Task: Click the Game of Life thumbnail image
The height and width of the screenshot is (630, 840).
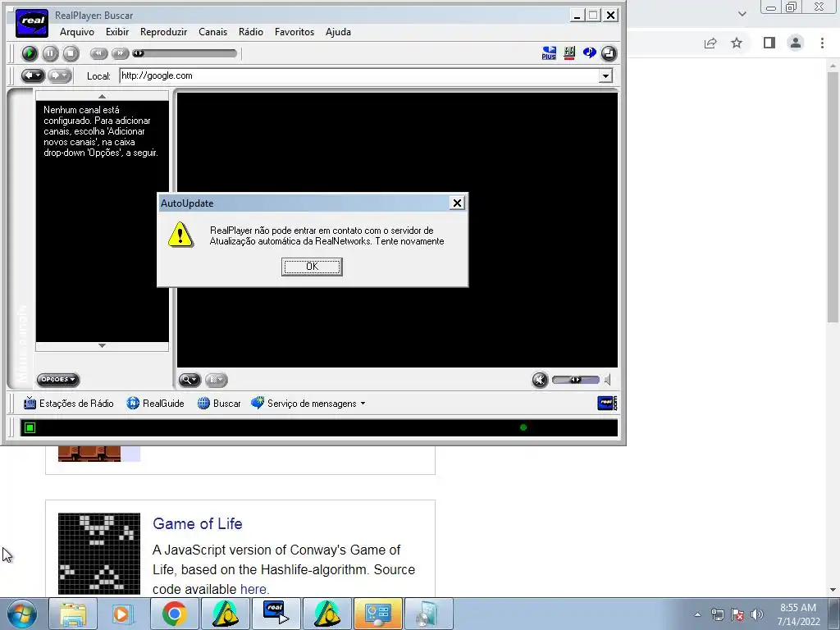Action: pyautogui.click(x=99, y=554)
